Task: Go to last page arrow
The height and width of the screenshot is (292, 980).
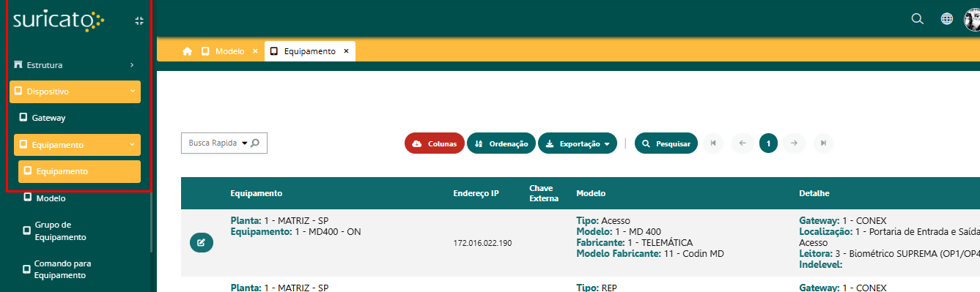Action: tap(823, 143)
